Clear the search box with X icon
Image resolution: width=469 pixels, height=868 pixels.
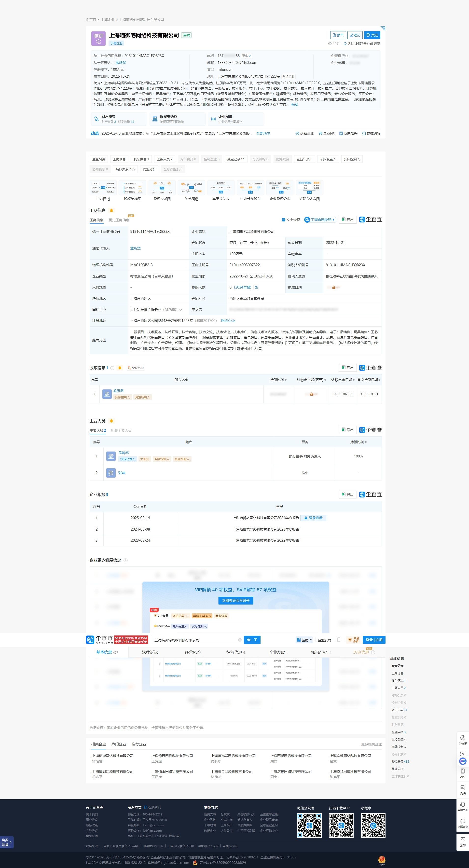(240, 640)
